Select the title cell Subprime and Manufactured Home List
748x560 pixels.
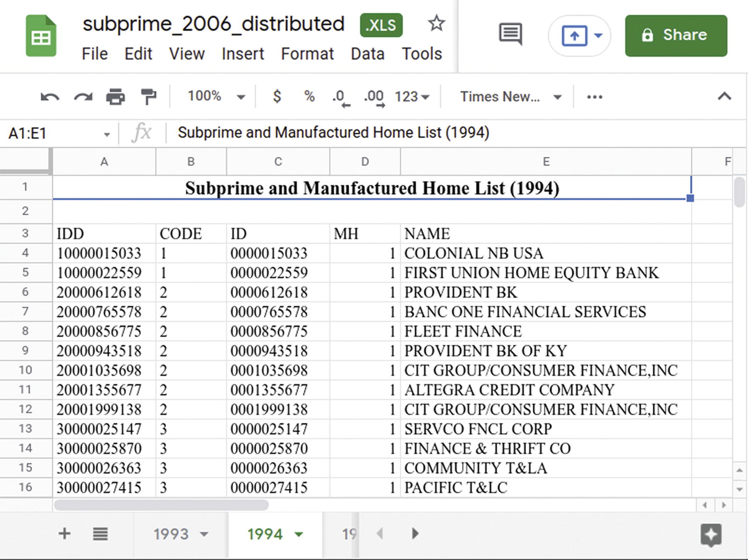pyautogui.click(x=372, y=188)
